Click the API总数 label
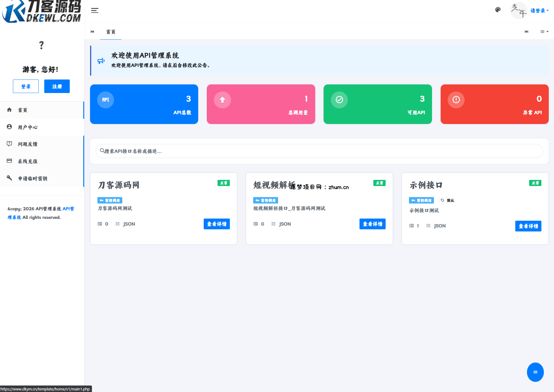The image size is (554, 392). (182, 113)
